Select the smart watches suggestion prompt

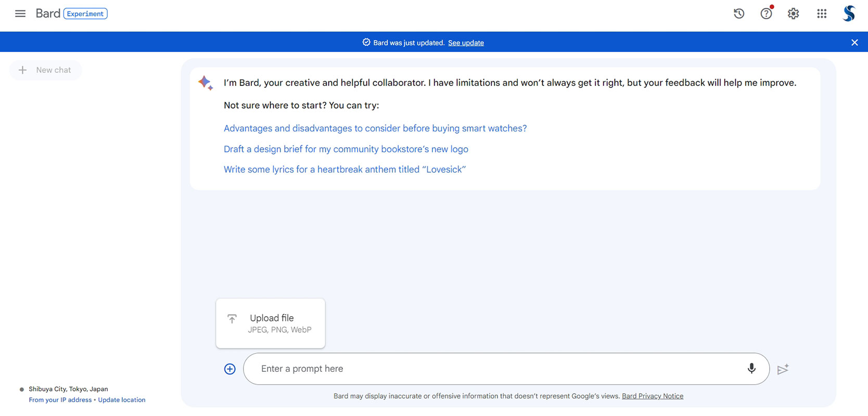(x=375, y=128)
